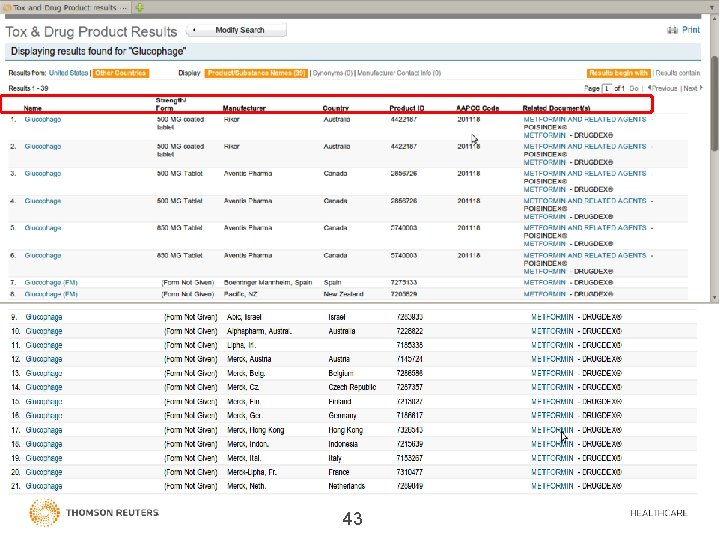The width and height of the screenshot is (720, 540).
Task: Show Manufacturer Contact Info (0)
Action: coord(399,73)
